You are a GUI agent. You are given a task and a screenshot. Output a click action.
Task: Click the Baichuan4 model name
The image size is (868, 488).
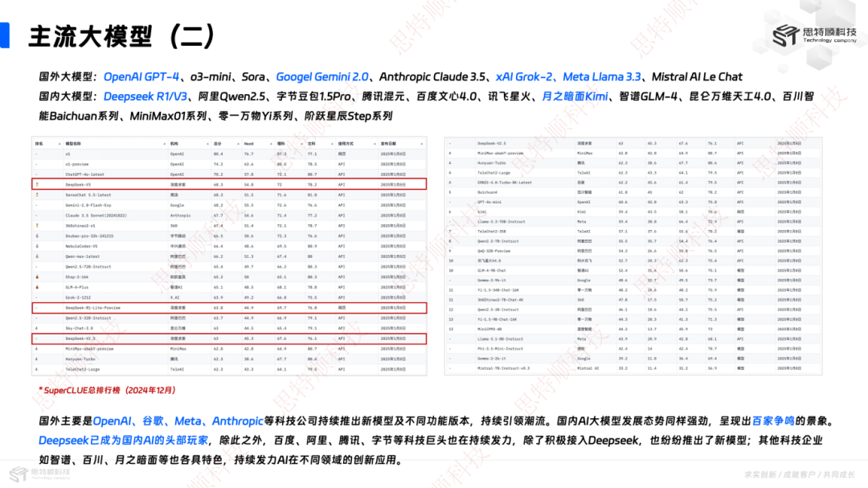pyautogui.click(x=487, y=192)
